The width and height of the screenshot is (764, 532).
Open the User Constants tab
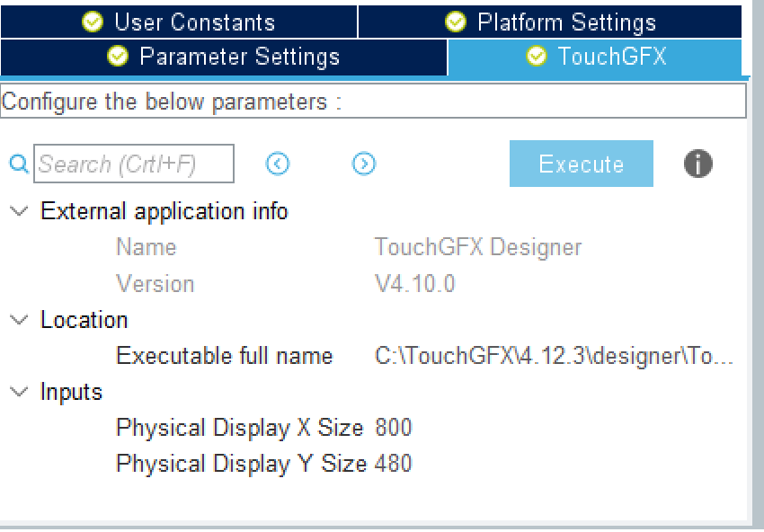click(x=179, y=22)
